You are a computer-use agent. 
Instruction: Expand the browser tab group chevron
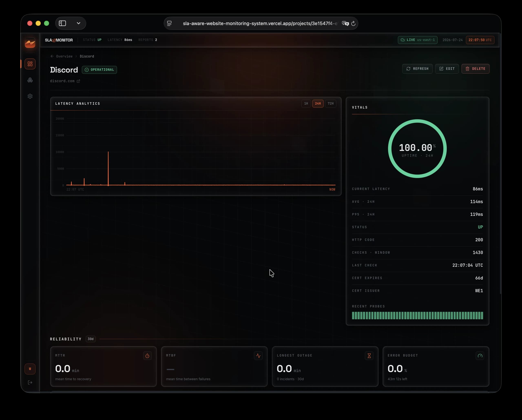[x=79, y=23]
